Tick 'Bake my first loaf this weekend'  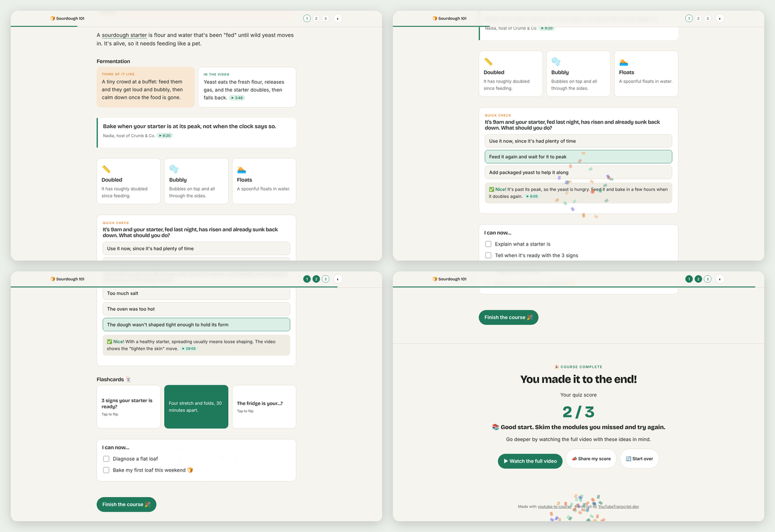[x=106, y=470]
